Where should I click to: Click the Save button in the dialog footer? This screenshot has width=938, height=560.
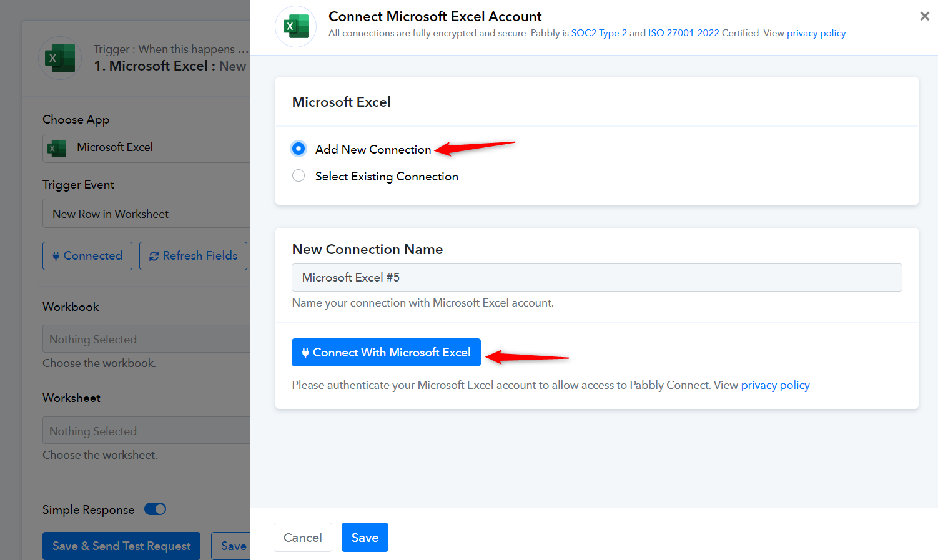pos(365,538)
